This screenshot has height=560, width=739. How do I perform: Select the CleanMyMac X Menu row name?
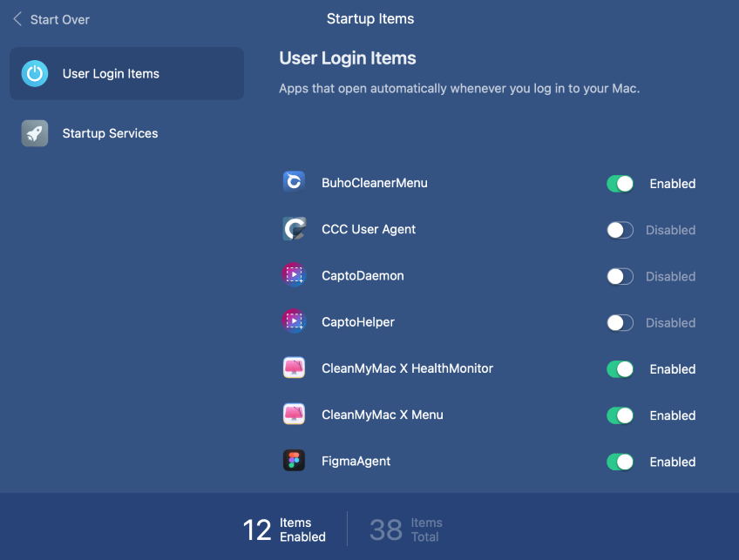point(383,415)
